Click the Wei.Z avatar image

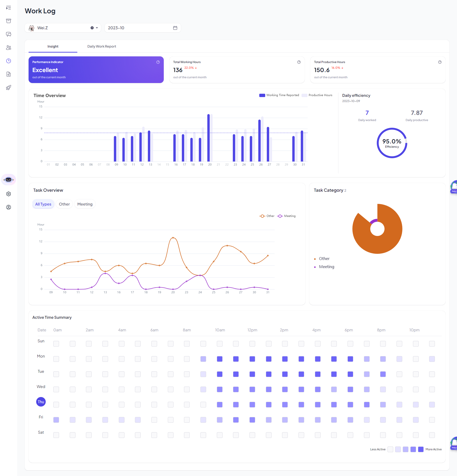coord(31,28)
